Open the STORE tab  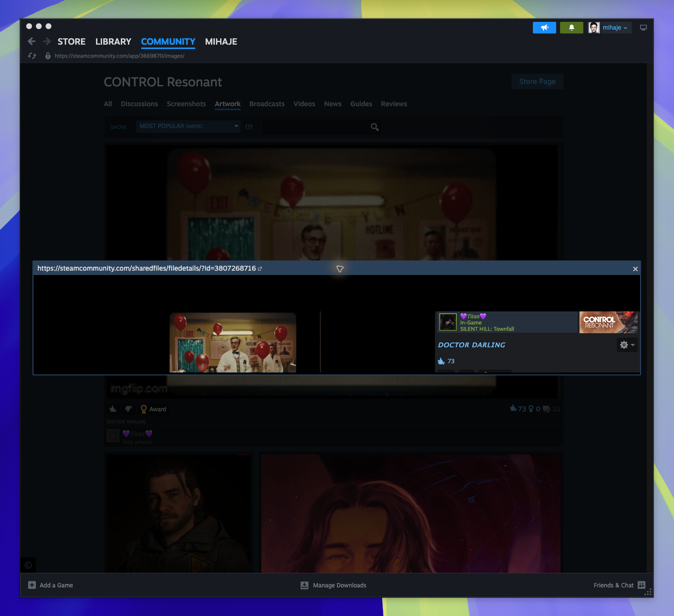click(72, 42)
